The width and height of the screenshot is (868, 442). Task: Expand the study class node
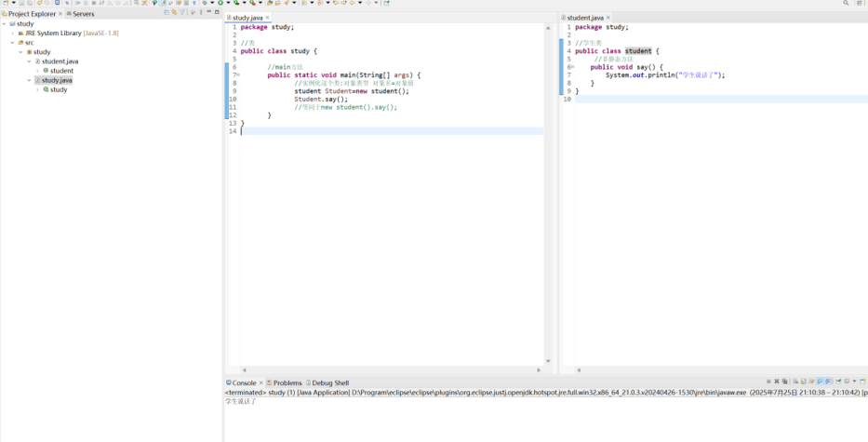click(37, 89)
